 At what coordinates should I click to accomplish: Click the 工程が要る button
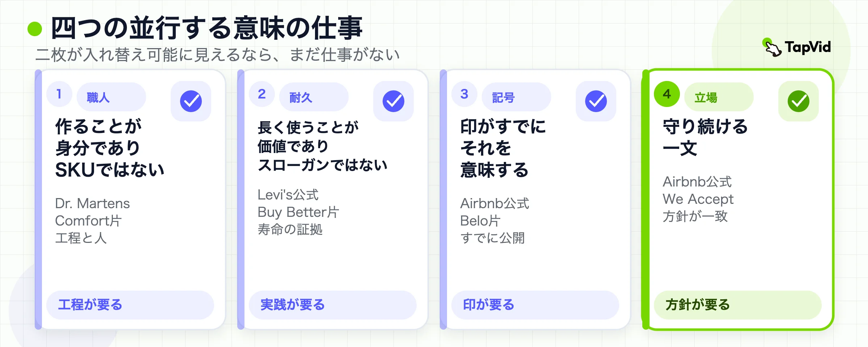[x=130, y=305]
